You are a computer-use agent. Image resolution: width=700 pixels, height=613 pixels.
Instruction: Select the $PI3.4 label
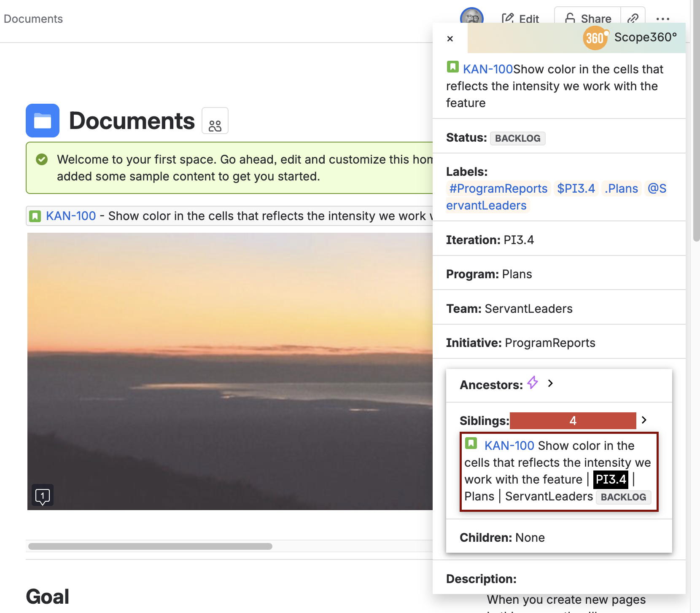tap(576, 188)
